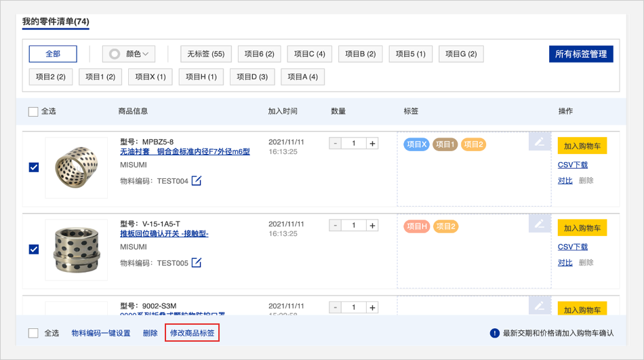Edit tags for V-15-1A5-T row

coord(540,224)
